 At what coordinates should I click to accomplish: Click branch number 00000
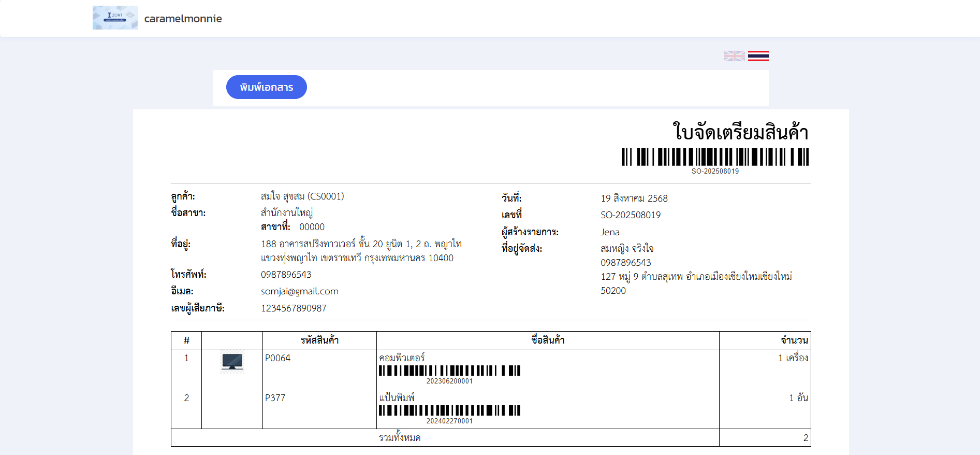[x=312, y=227]
